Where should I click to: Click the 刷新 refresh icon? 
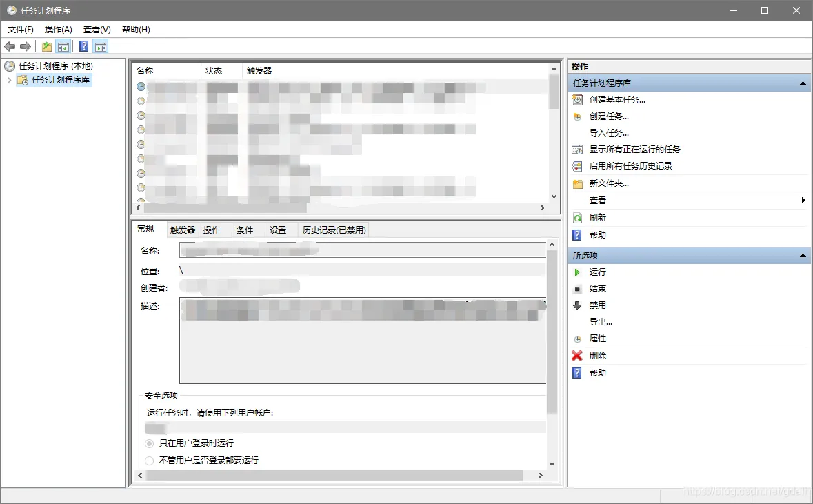tap(578, 217)
